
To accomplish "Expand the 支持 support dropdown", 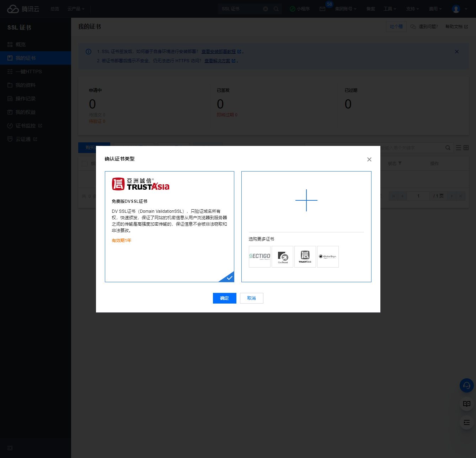I will [413, 9].
